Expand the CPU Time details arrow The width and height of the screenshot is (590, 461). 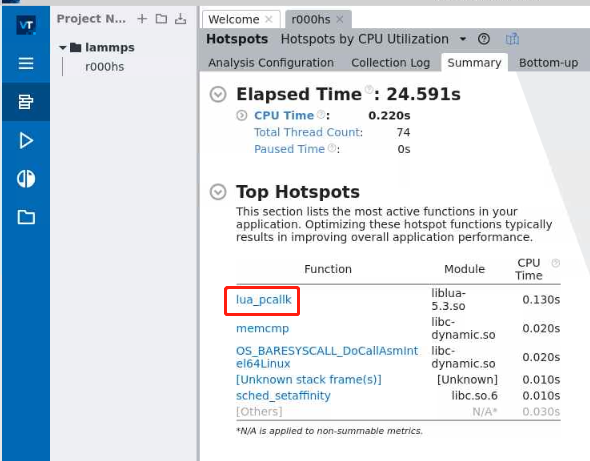point(242,115)
